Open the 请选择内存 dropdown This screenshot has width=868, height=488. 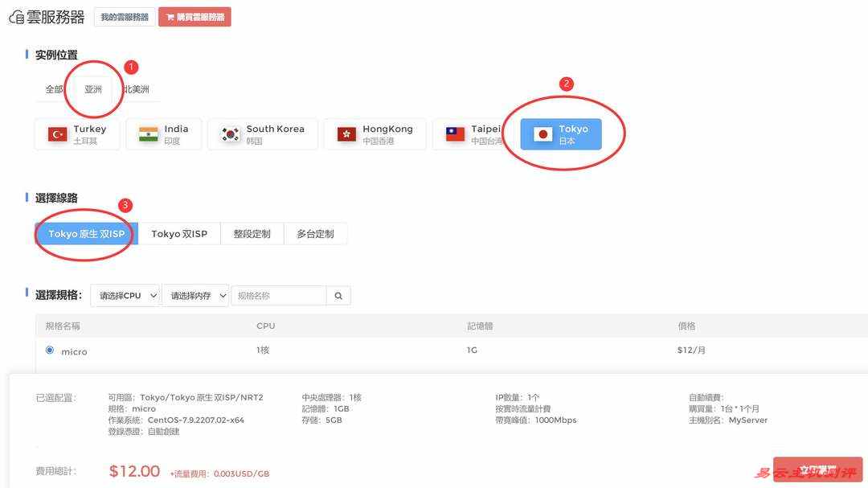tap(195, 296)
